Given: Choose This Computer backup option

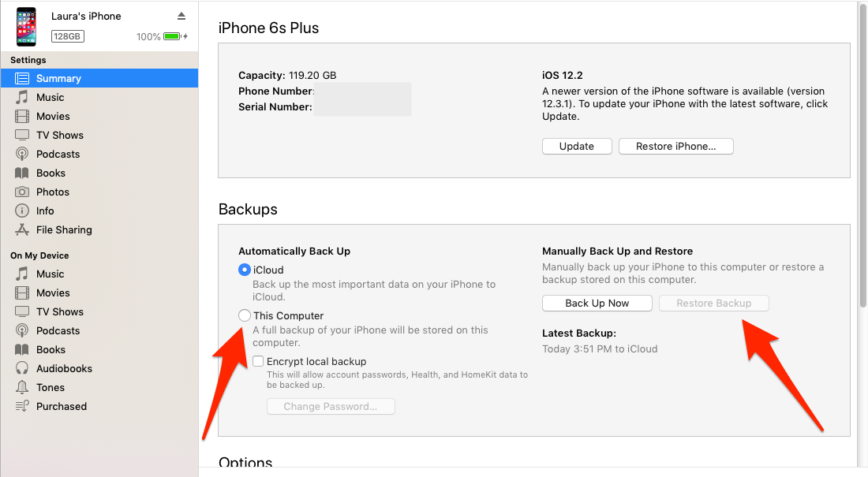Looking at the screenshot, I should [245, 315].
